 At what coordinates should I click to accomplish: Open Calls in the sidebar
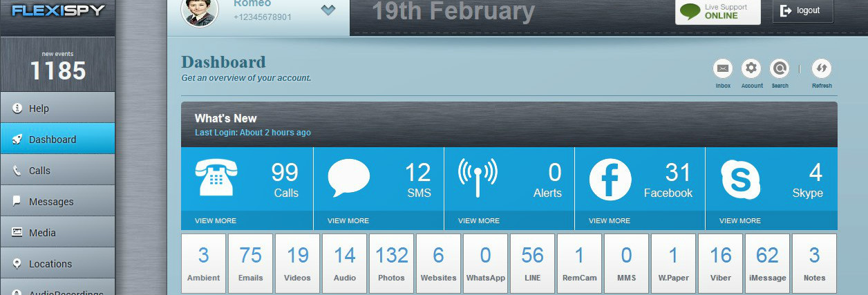pos(57,170)
